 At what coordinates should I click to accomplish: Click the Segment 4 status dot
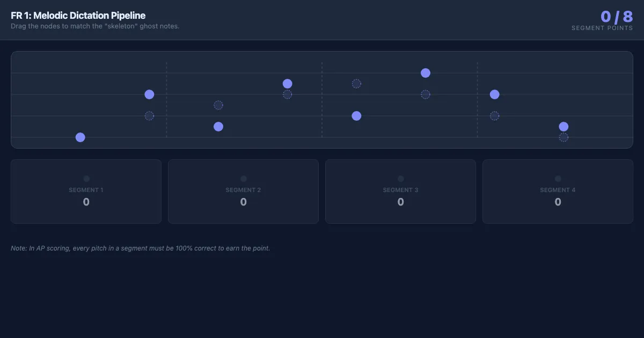[x=558, y=179]
